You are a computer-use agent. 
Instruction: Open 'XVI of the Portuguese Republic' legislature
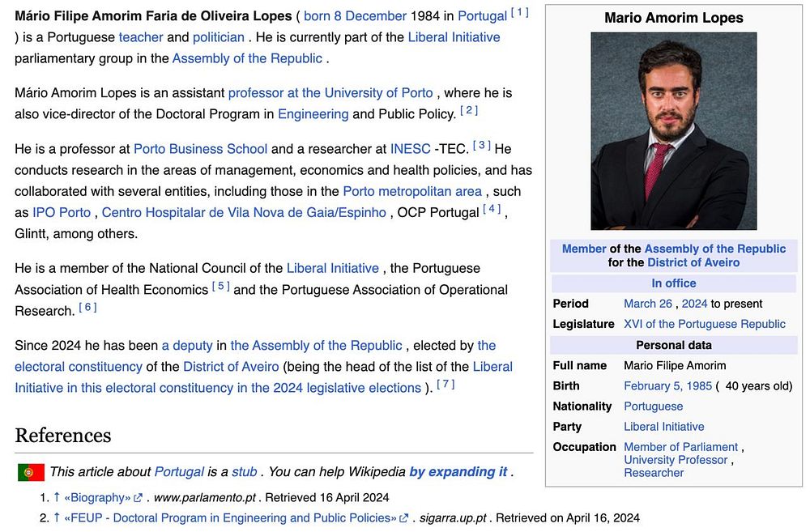click(705, 324)
